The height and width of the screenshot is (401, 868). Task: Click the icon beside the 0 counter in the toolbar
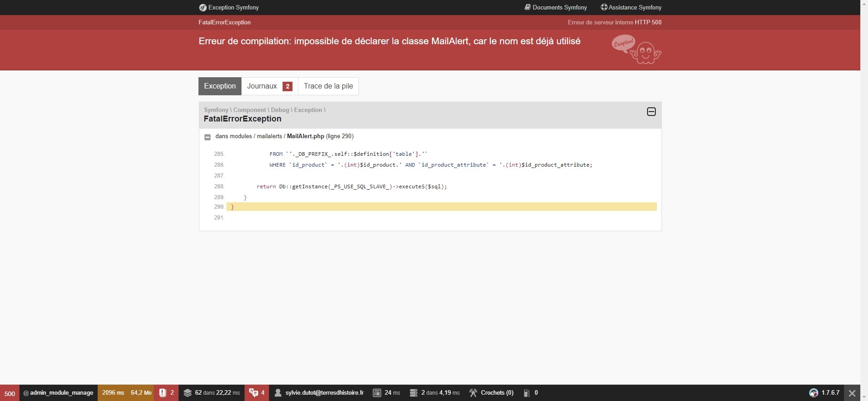tap(527, 393)
